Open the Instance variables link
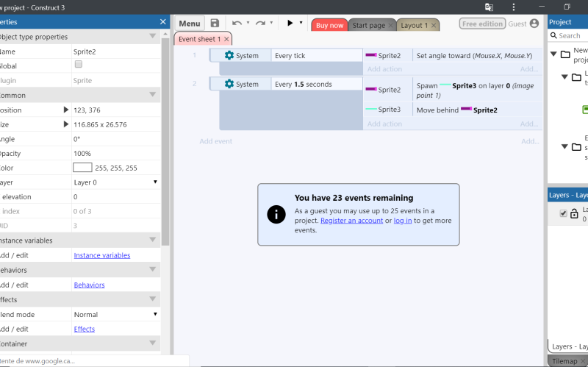This screenshot has height=367, width=588. tap(102, 255)
